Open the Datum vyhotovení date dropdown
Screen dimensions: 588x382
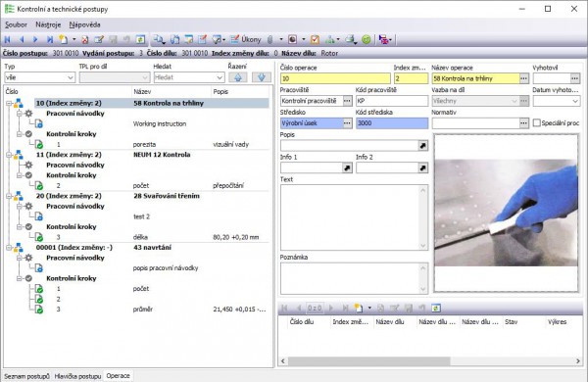(575, 101)
